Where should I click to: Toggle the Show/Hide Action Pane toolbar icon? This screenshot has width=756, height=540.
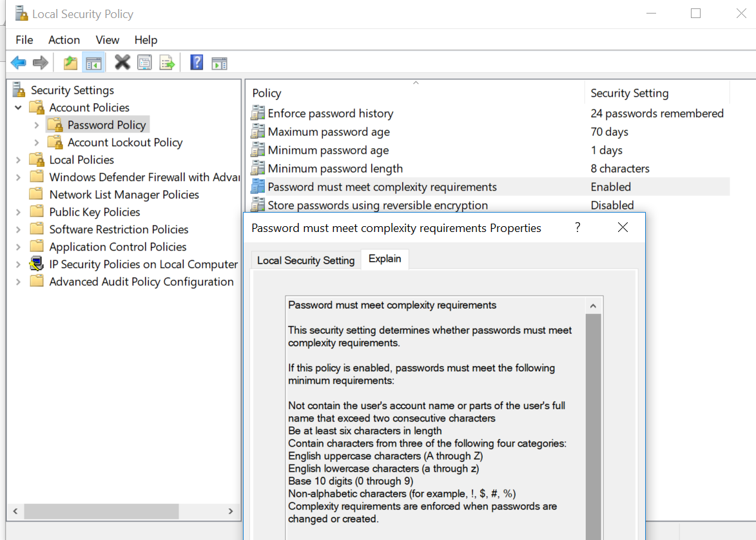(x=219, y=63)
